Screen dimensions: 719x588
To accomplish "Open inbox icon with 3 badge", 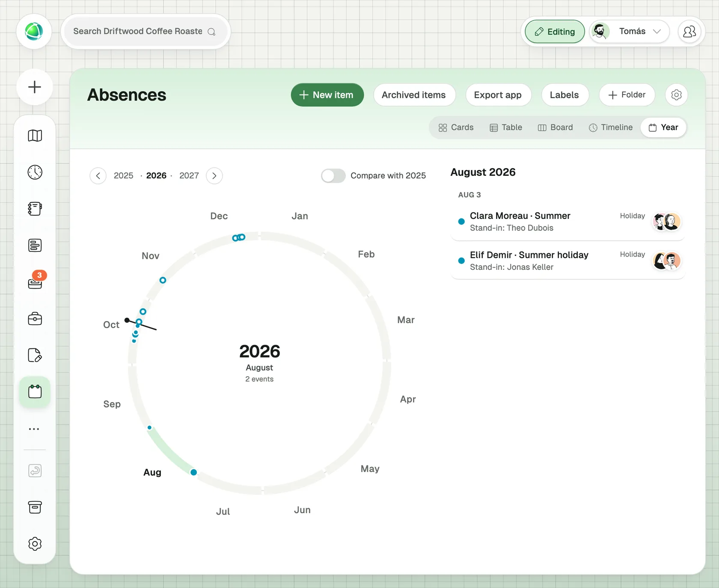I will [x=36, y=281].
